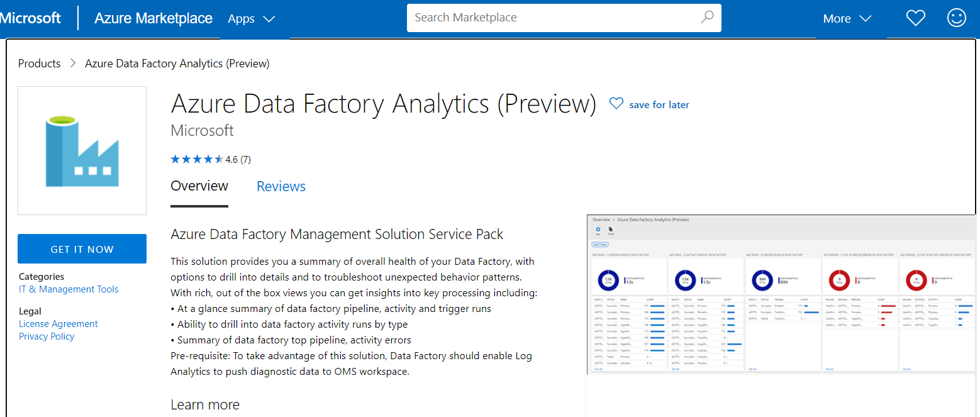
Task: Open saved items via header heart icon
Action: tap(916, 18)
